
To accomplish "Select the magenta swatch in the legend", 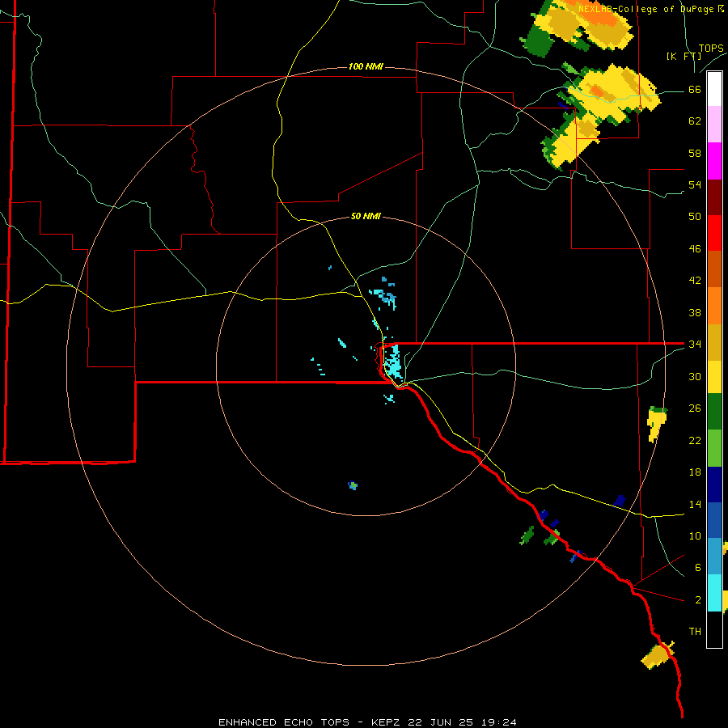I will (714, 161).
